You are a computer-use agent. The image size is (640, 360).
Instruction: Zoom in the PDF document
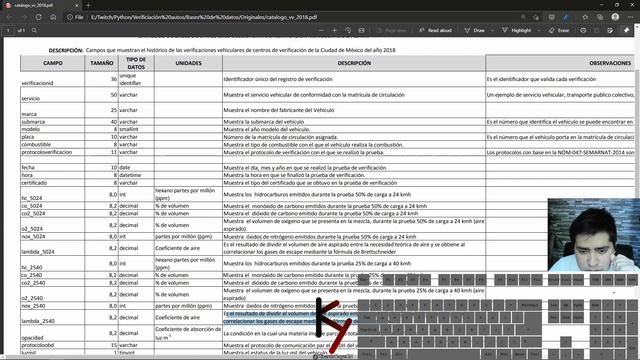coord(334,30)
